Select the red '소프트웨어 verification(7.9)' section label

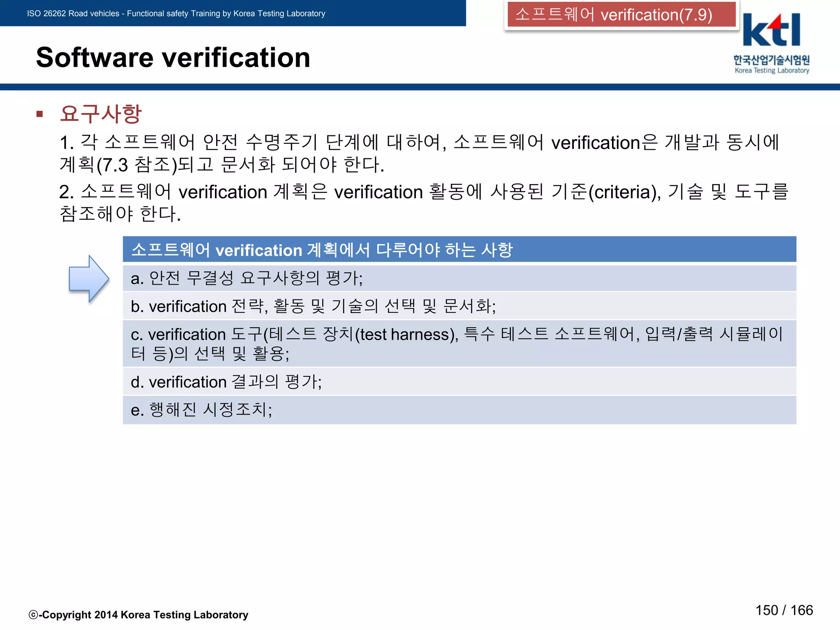[x=621, y=15]
